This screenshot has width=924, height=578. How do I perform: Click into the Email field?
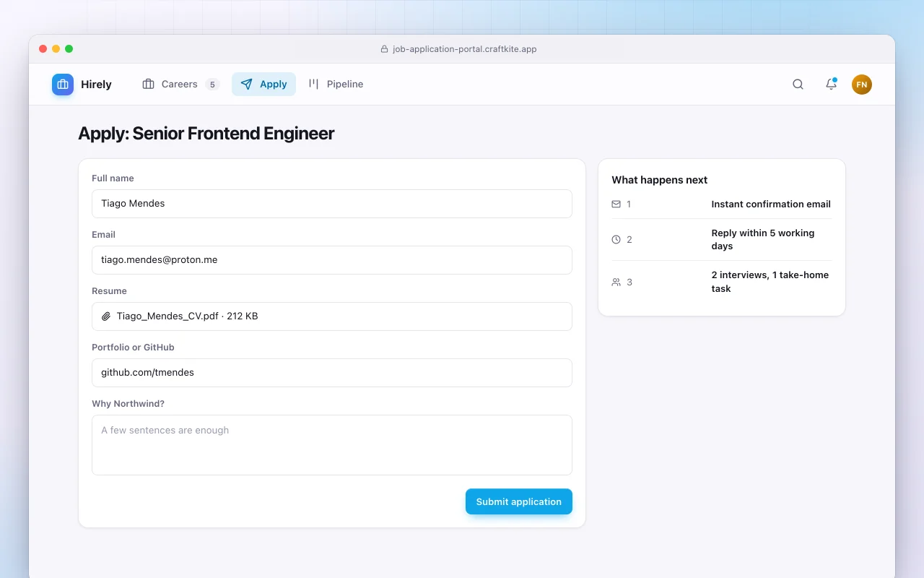(x=332, y=260)
